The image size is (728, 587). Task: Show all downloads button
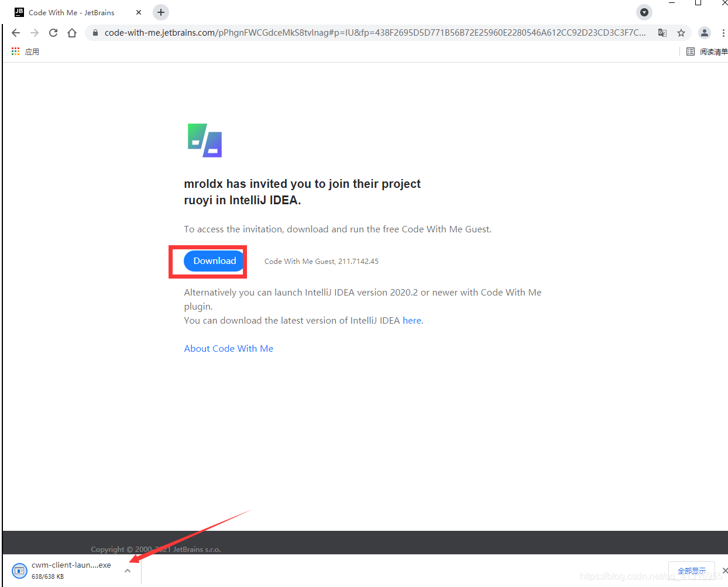tap(692, 571)
